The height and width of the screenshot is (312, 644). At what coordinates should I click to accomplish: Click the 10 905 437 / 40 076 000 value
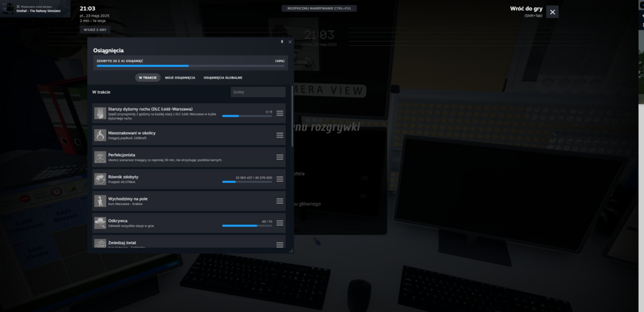point(254,177)
